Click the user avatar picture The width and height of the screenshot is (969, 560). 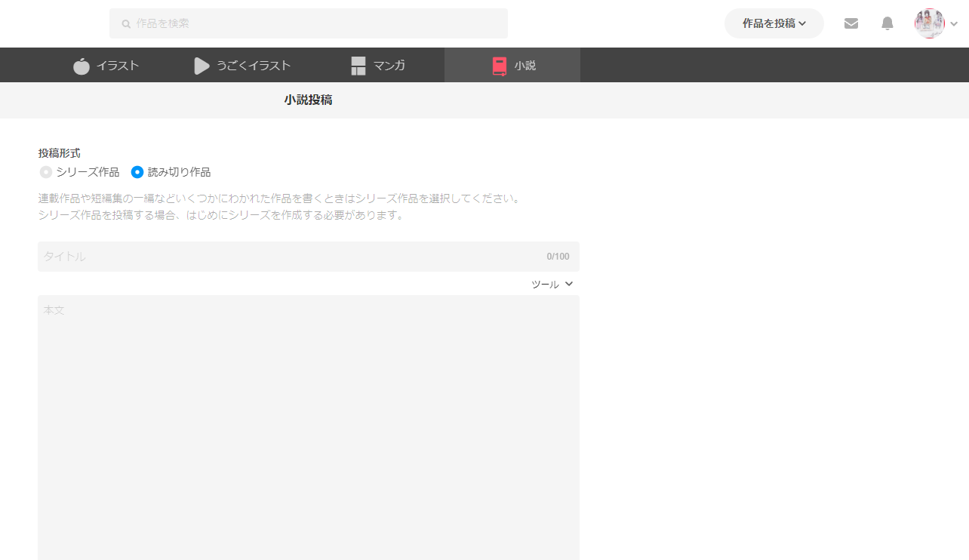point(929,23)
